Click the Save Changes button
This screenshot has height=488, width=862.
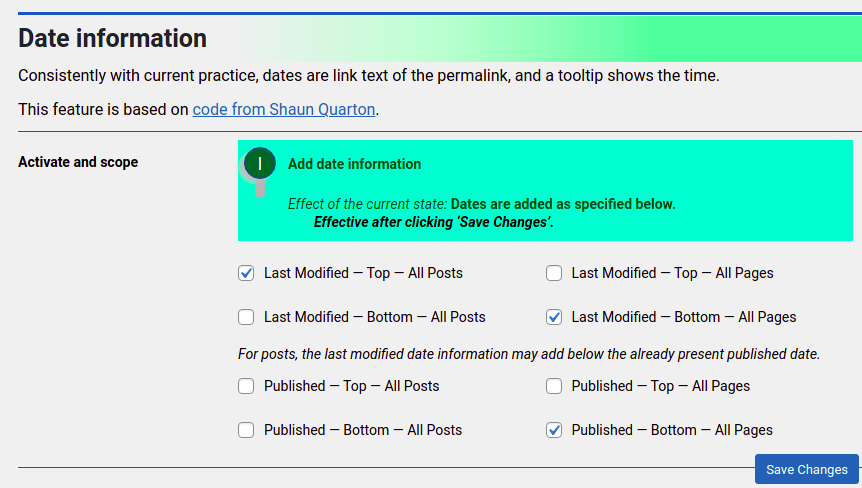(806, 469)
